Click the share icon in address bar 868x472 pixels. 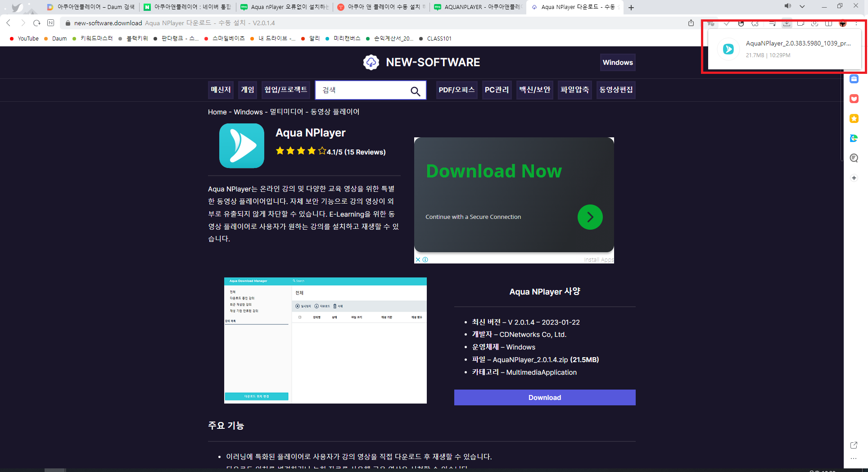pyautogui.click(x=691, y=23)
